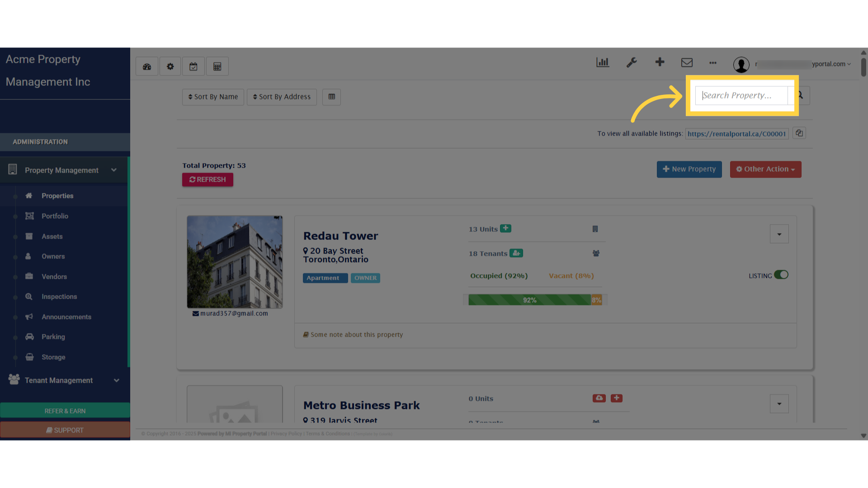This screenshot has width=868, height=488.
Task: Toggle the Redau Tower LISTING switch
Action: click(x=781, y=275)
